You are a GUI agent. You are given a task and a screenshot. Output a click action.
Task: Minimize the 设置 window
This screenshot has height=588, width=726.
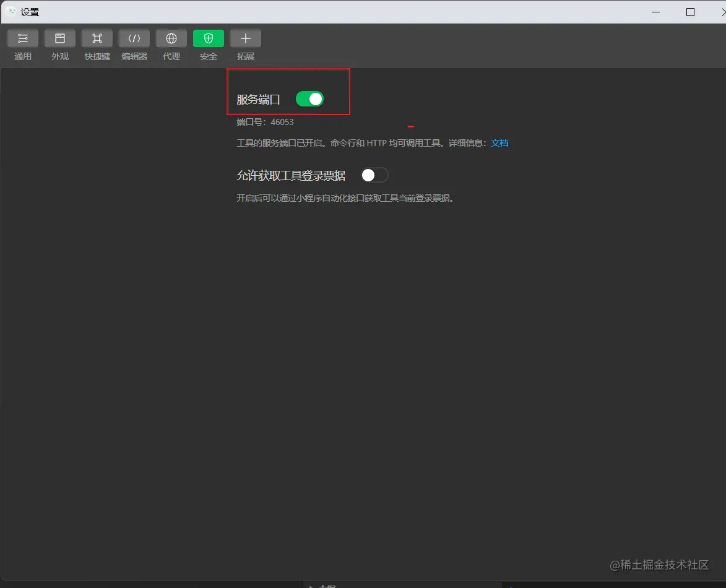coord(655,12)
